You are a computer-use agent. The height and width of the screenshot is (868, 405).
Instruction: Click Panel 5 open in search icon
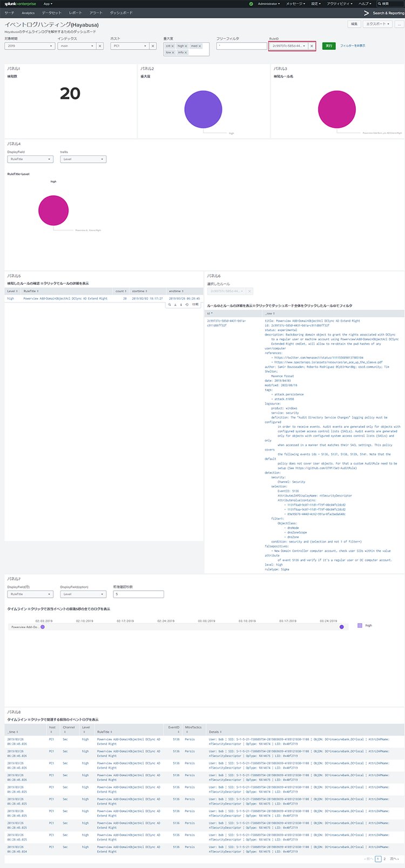click(170, 305)
